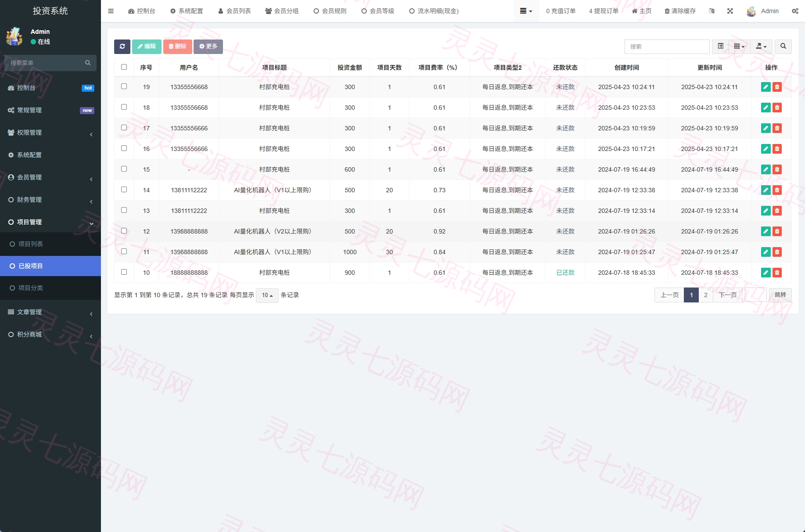Click the Admin avatar in the sidebar
This screenshot has height=532, width=805.
coord(14,36)
